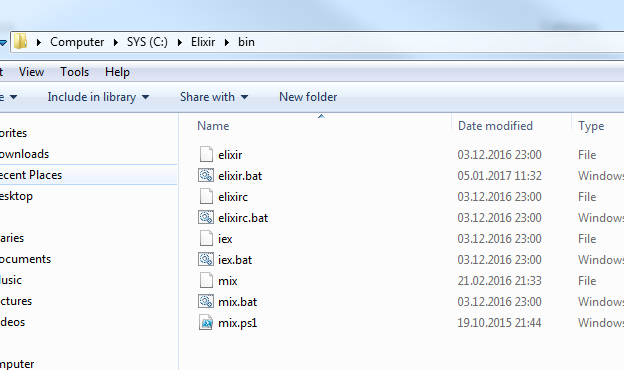The image size is (624, 370).
Task: Sort by the Name column header
Action: (x=213, y=126)
